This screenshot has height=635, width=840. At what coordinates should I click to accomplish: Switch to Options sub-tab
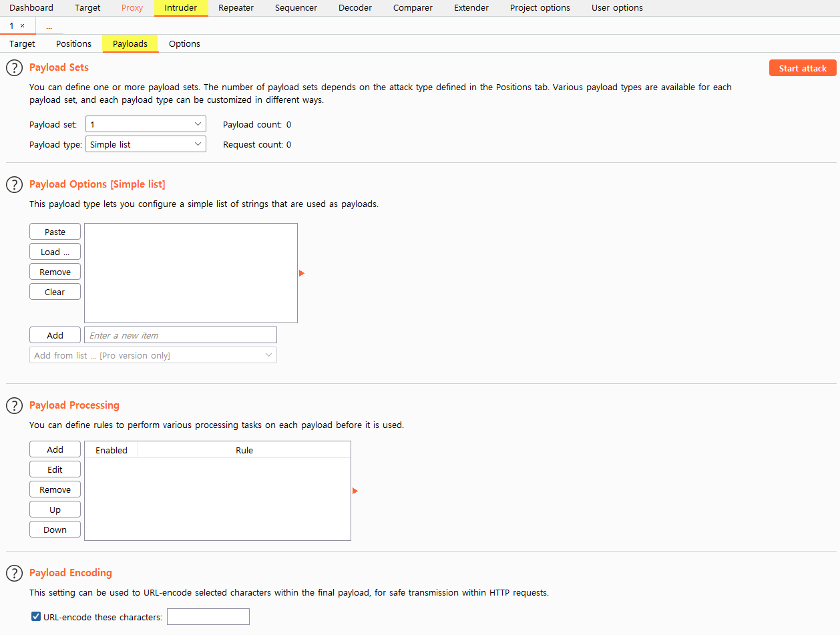tap(184, 43)
